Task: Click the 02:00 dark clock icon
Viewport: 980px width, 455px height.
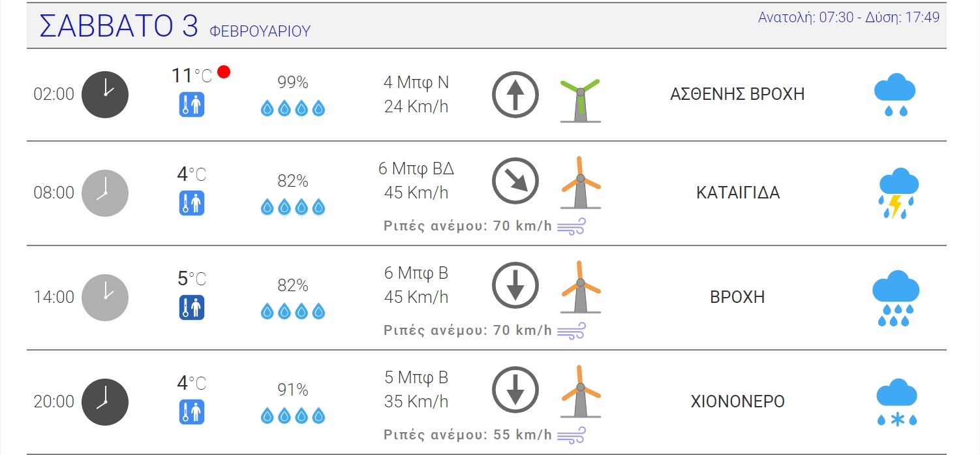Action: (105, 95)
